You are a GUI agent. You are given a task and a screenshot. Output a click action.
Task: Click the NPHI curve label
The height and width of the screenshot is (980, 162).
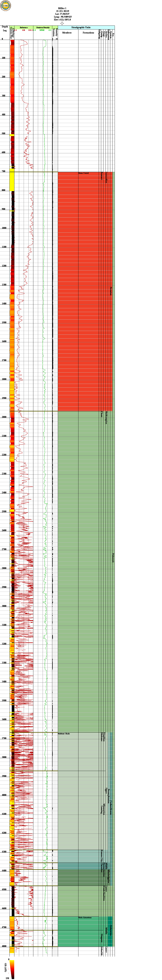pyautogui.click(x=42, y=30)
